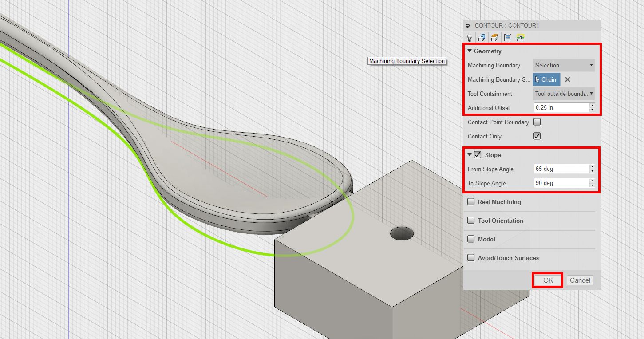
Task: Open the Tool tab in Contour dialog
Action: [470, 37]
